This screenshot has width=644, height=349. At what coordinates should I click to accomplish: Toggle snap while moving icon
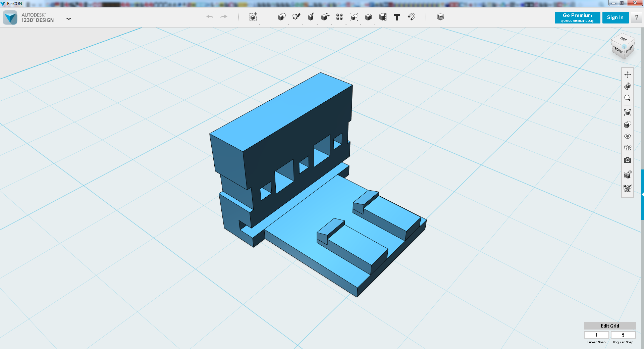[628, 175]
